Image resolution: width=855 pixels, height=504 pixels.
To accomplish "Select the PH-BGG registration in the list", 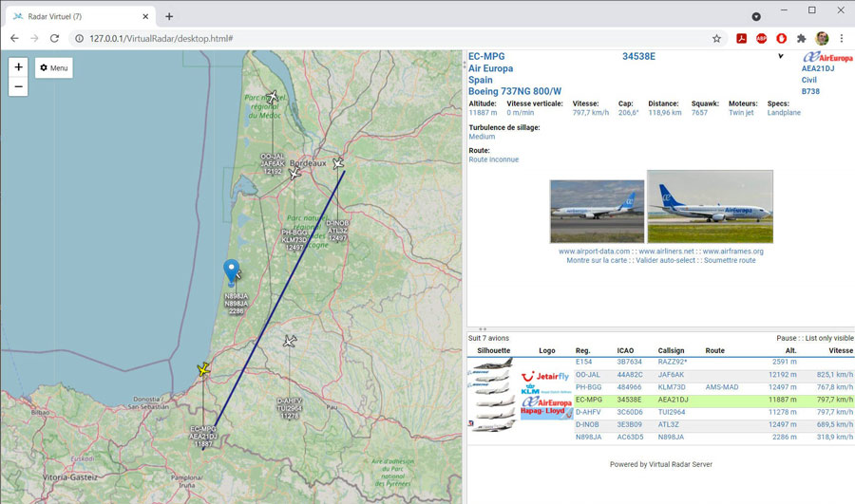I will [588, 387].
